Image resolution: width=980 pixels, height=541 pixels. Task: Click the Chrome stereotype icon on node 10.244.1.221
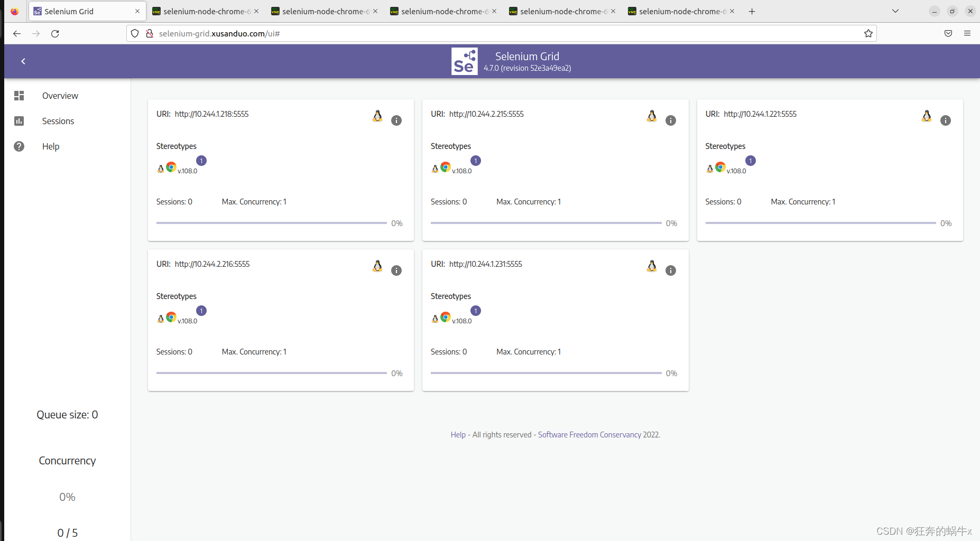(x=720, y=167)
